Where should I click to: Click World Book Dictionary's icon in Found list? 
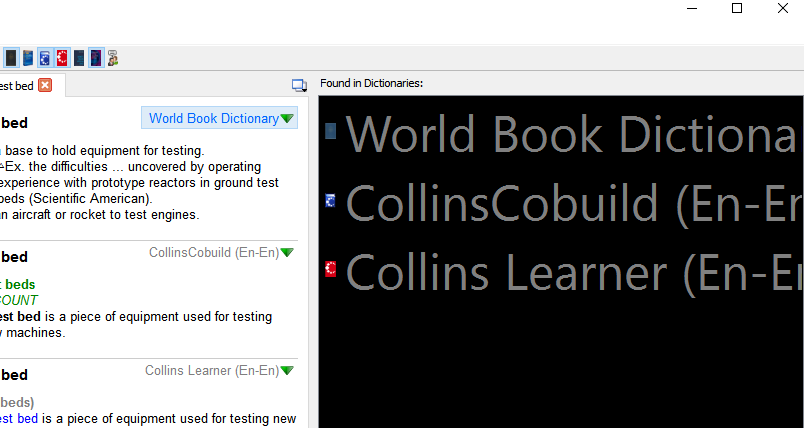pyautogui.click(x=331, y=131)
